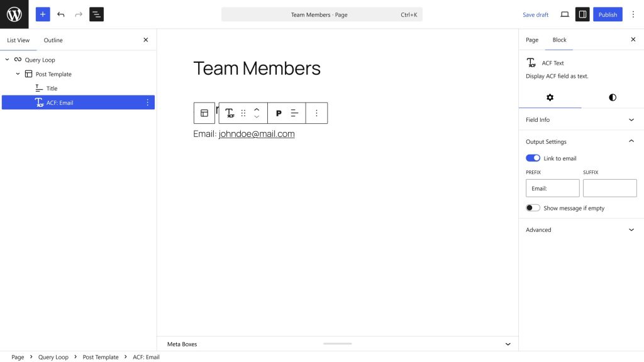The height and width of the screenshot is (362, 644).
Task: Close the settings sidebar
Action: 633,40
